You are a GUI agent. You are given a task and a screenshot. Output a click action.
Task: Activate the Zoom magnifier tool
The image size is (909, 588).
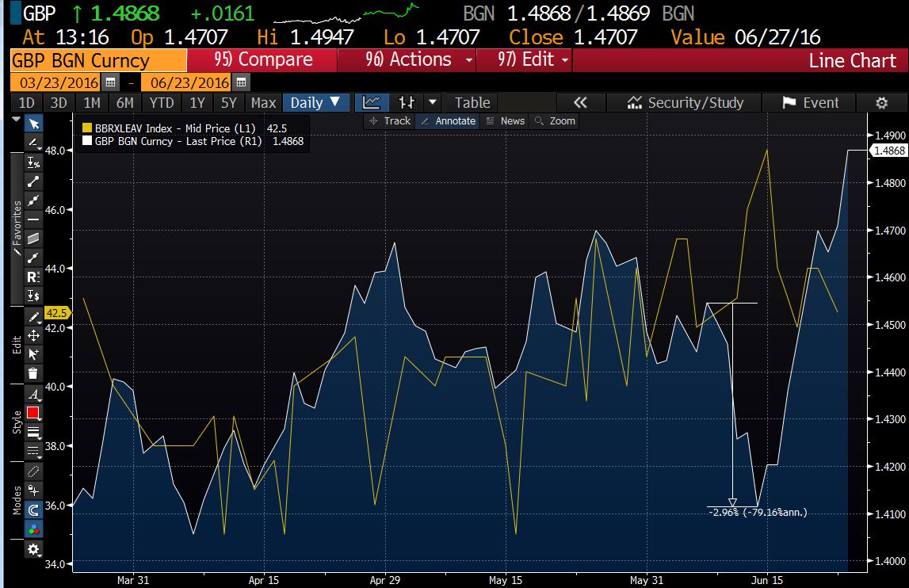555,120
